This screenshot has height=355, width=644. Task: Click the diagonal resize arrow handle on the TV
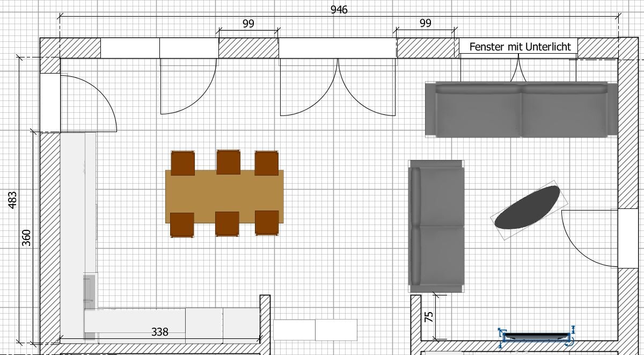pyautogui.click(x=501, y=331)
